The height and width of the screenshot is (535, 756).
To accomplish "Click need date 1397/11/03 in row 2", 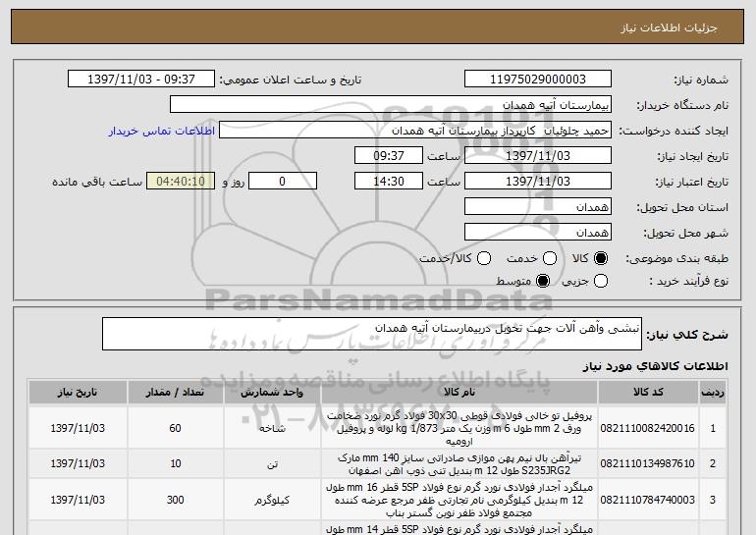I will coord(78,463).
